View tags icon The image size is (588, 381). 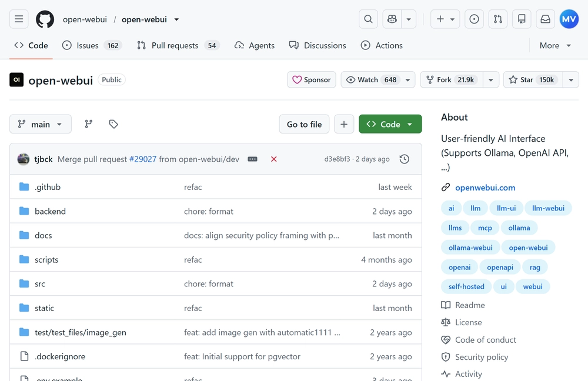113,124
